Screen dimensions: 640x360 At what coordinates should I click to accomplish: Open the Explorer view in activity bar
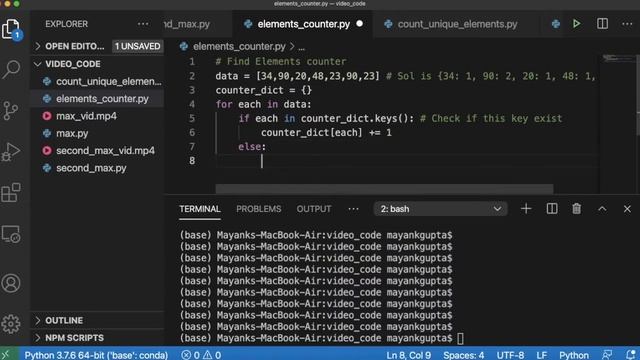[11, 29]
